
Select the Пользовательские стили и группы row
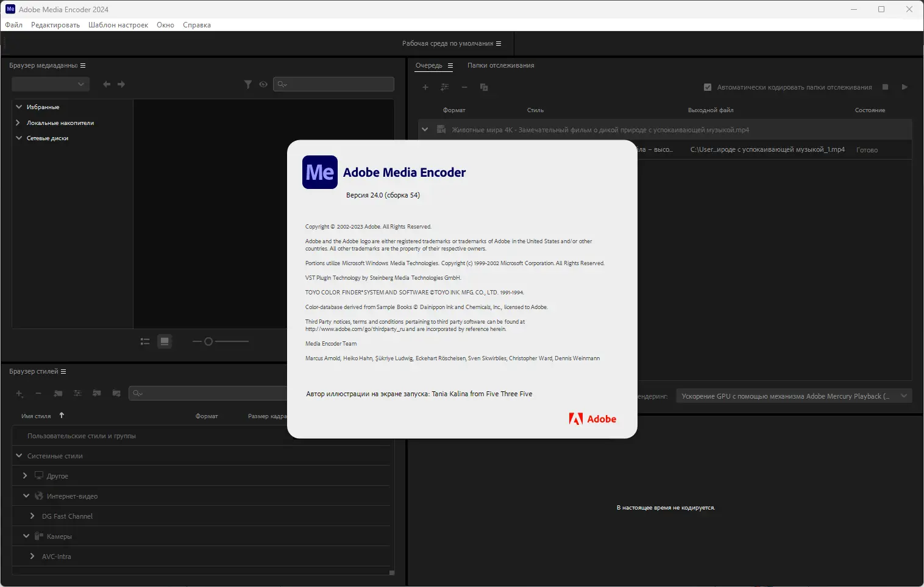pos(201,436)
